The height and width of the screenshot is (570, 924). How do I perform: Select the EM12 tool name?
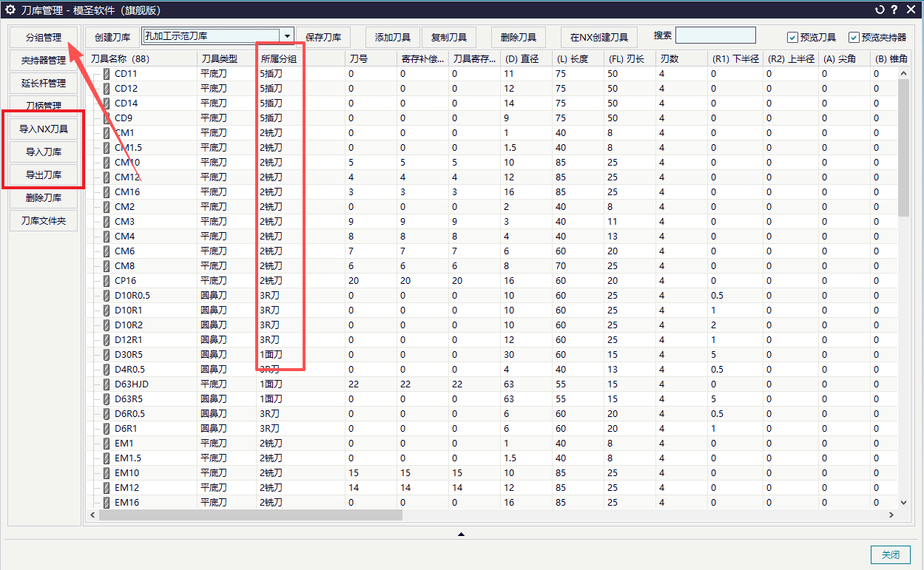coord(127,488)
